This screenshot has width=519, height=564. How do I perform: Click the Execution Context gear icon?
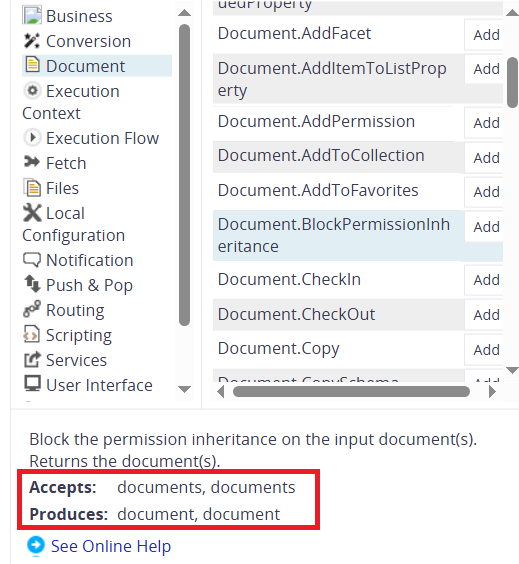tap(32, 91)
